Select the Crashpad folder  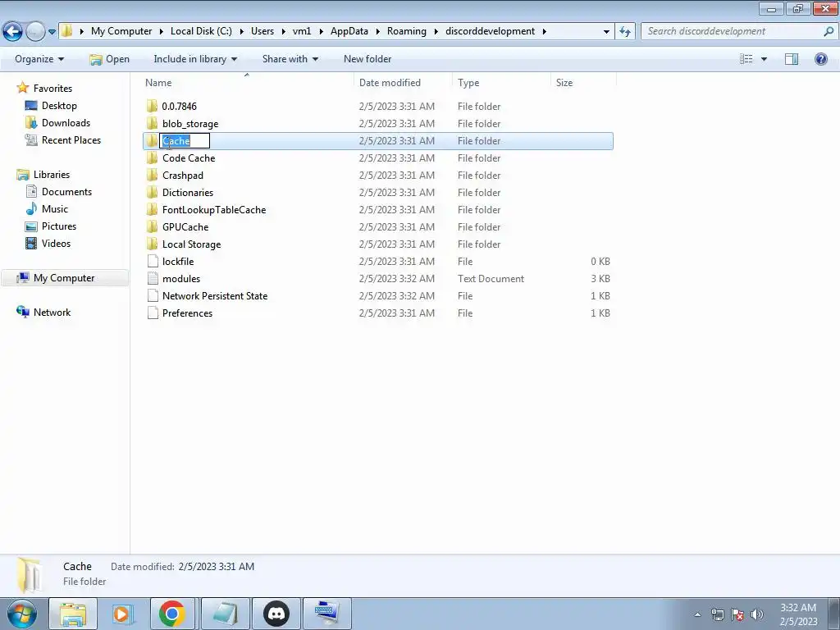point(183,176)
